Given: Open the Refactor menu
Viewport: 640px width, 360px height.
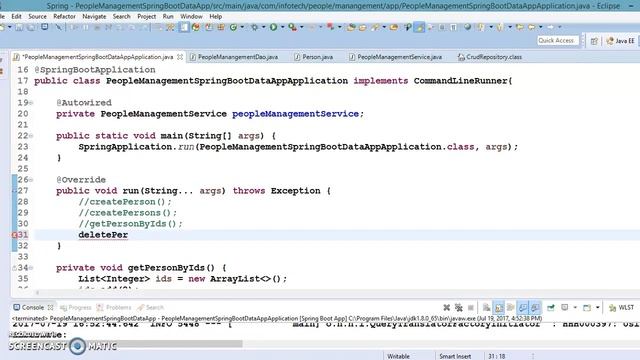Looking at the screenshot, I should 64,16.
